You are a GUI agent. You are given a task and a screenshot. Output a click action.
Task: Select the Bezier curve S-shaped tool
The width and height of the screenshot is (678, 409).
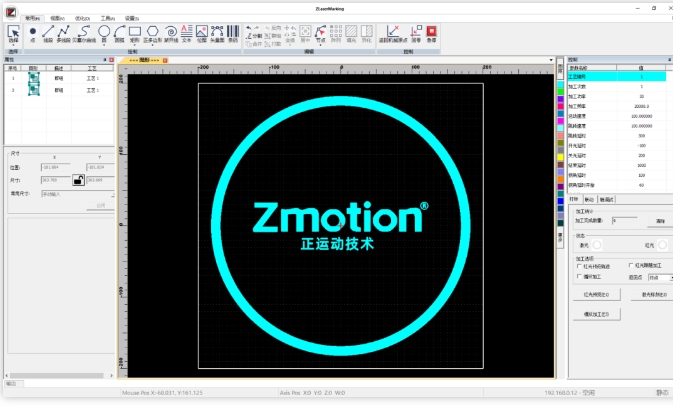point(84,34)
